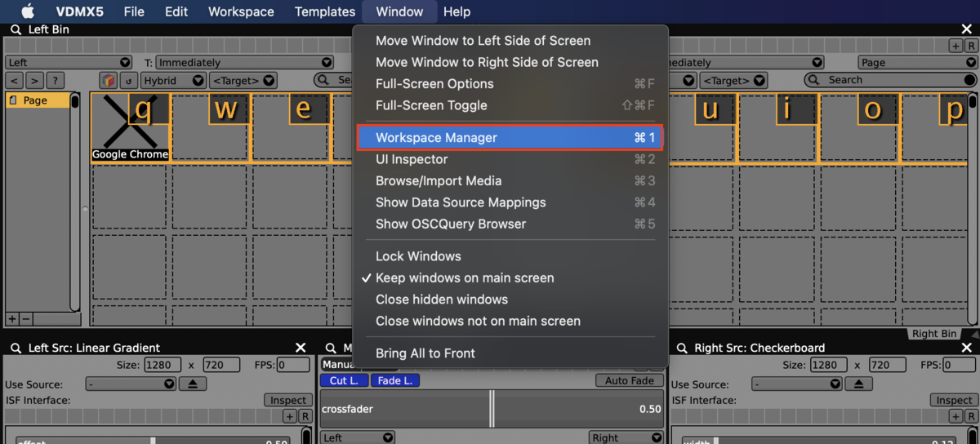Go to previous page with the < button
This screenshot has width=980, height=444.
[14, 81]
